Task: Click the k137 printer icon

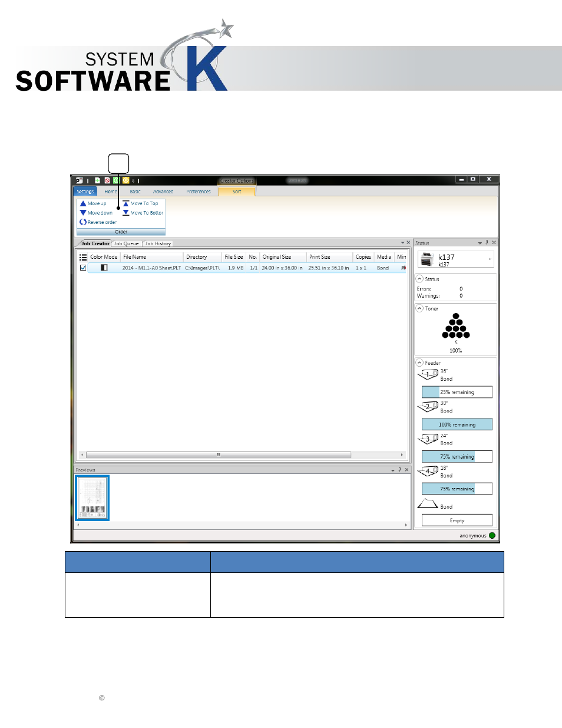Action: point(427,259)
